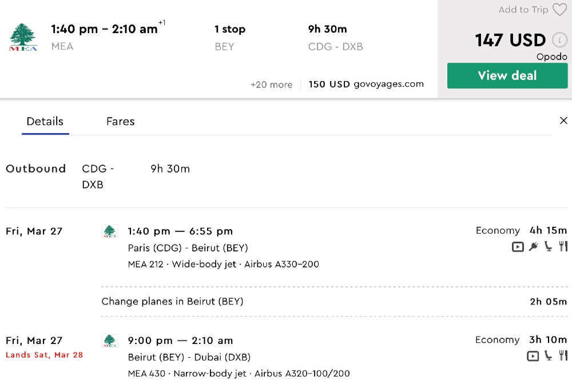572x392 pixels.
Task: Expand the +20 more providers list
Action: click(271, 85)
